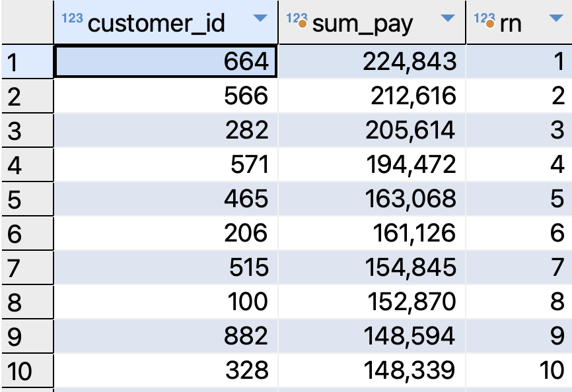Screen dimensions: 572x392
Task: Click the grid's top-left select-all corner
Action: (27, 22)
